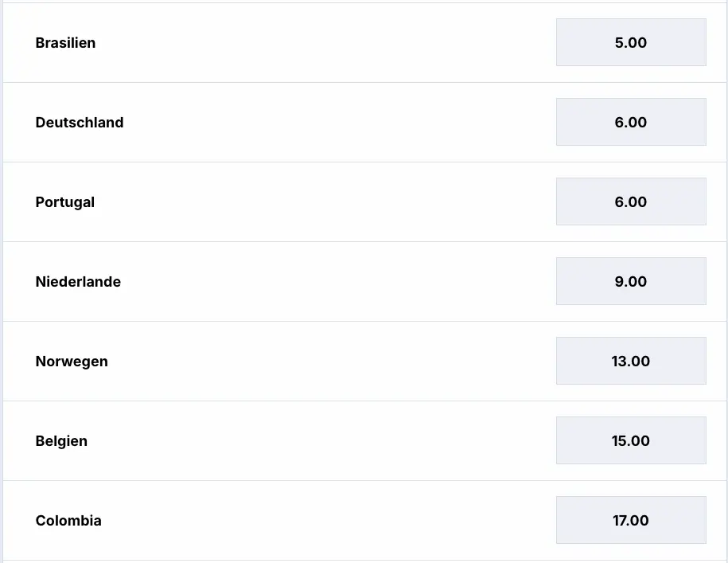Pick the 6.00 odds for Deutschland
This screenshot has width=728, height=563.
coord(630,122)
